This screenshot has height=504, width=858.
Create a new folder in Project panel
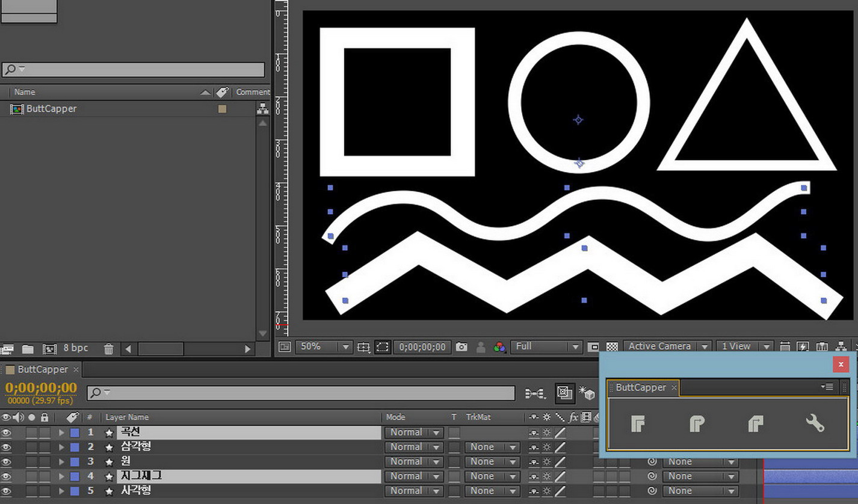28,348
